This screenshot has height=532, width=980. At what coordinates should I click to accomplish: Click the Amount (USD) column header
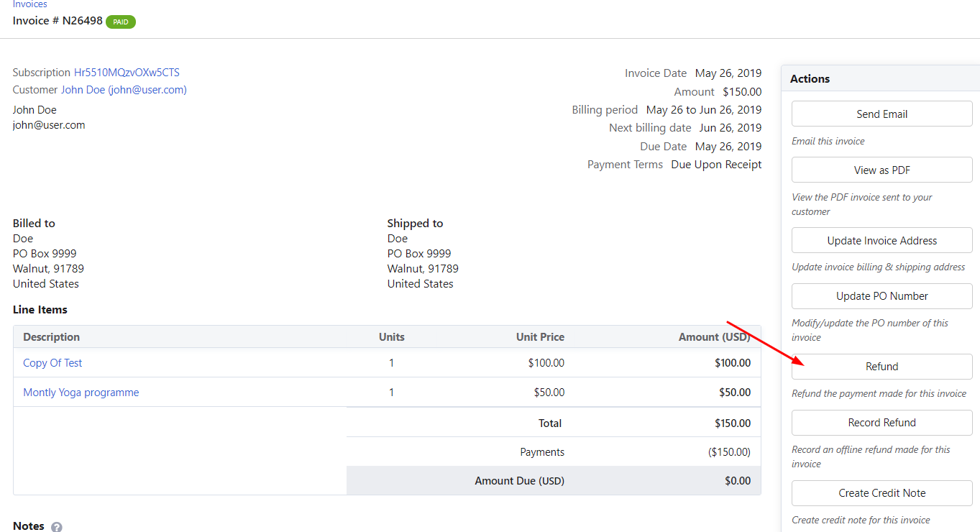[x=714, y=337]
